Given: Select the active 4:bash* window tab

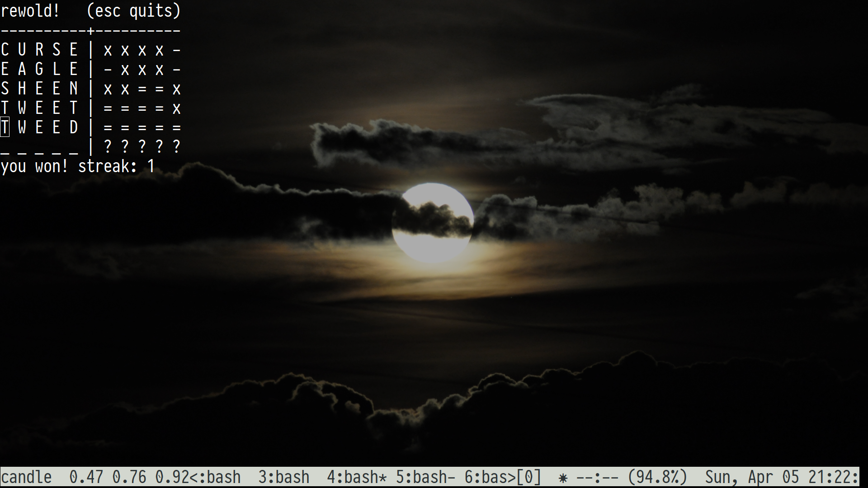Looking at the screenshot, I should coord(356,477).
